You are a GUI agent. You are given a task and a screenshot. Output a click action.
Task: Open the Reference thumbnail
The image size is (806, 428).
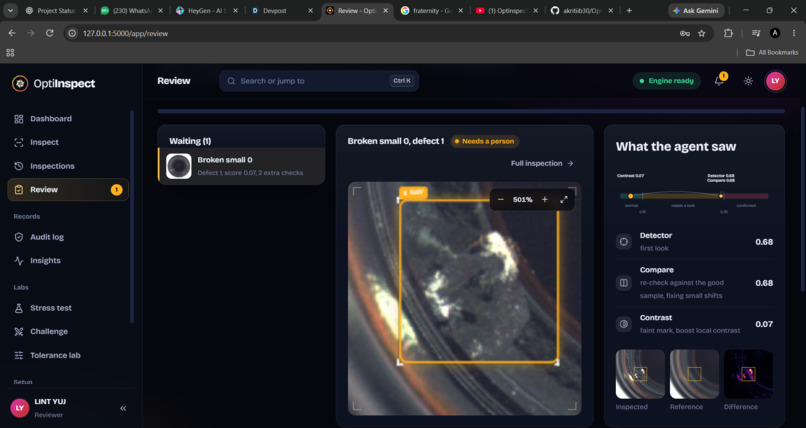(694, 374)
